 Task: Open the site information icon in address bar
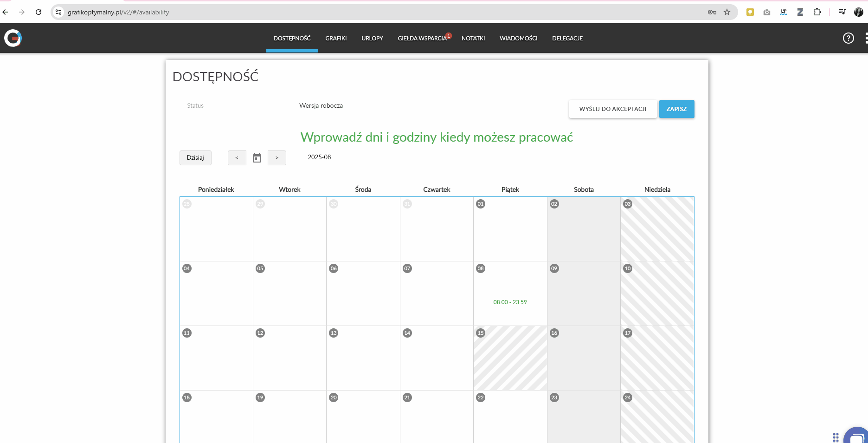58,12
